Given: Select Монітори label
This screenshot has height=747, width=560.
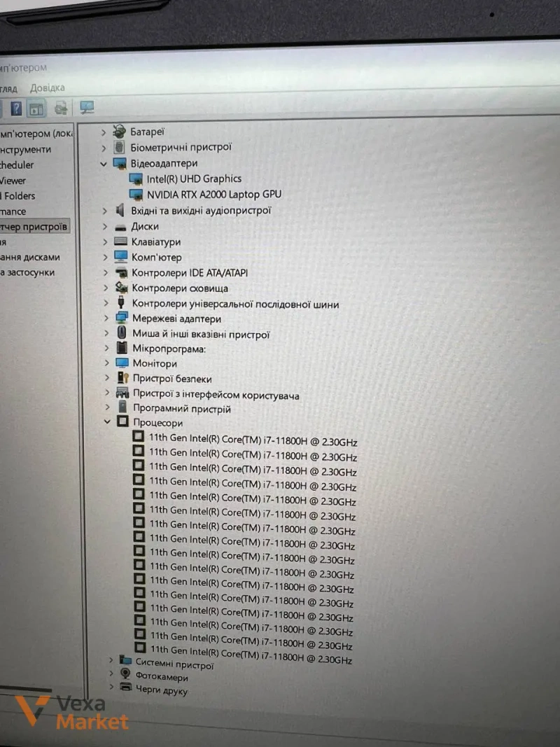Looking at the screenshot, I should pyautogui.click(x=155, y=363).
